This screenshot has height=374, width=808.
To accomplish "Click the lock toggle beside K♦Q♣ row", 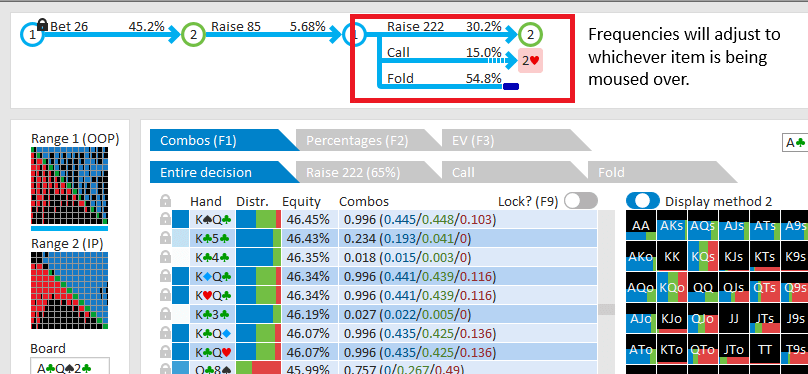I will click(x=165, y=276).
